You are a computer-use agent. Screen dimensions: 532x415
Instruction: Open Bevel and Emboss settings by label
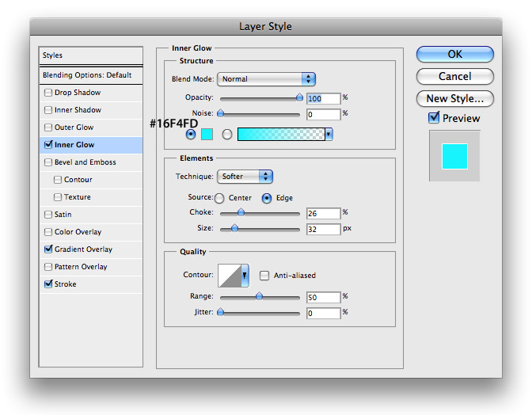pos(85,162)
